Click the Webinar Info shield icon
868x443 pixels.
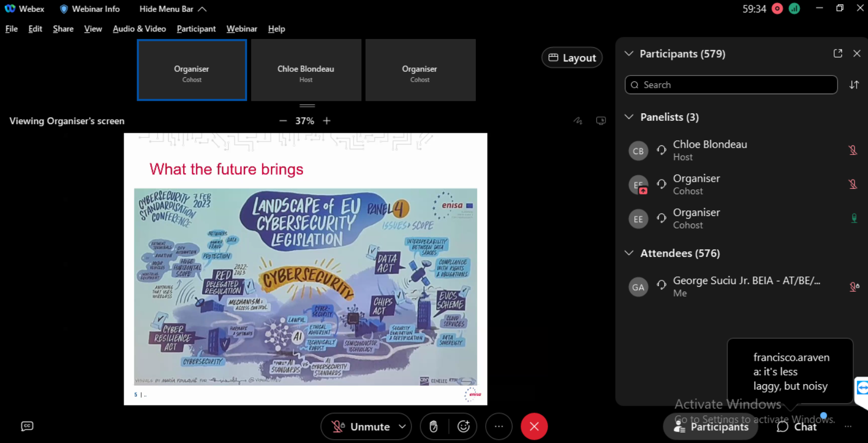[64, 9]
